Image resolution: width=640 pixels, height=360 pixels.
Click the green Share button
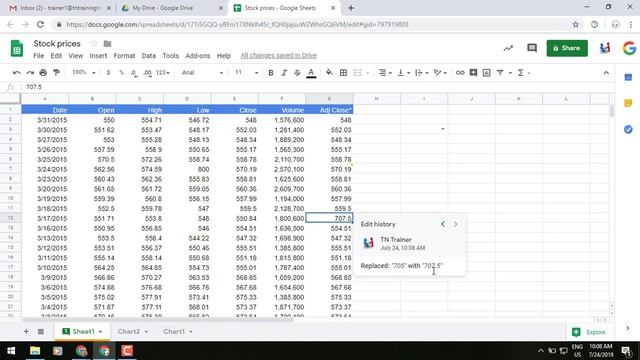(x=567, y=48)
